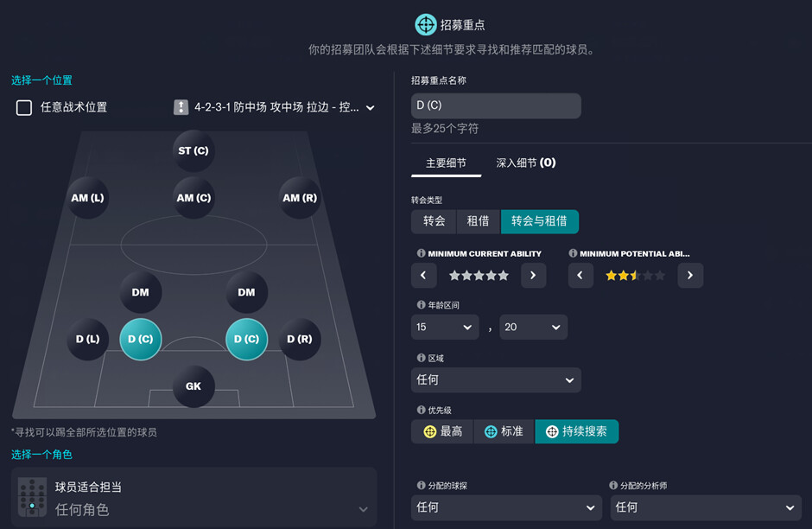Click the 招募重点名称 text field

pyautogui.click(x=496, y=105)
